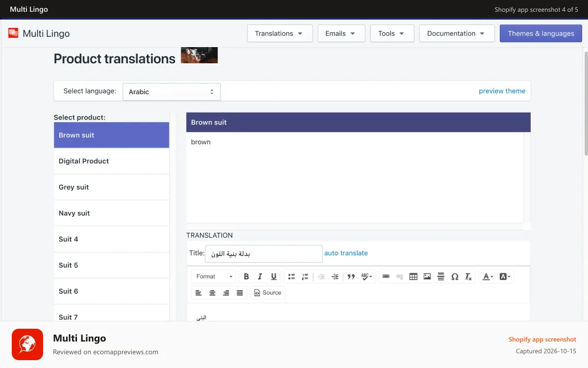Viewport: 588px width, 368px height.
Task: Insert a link in editor
Action: point(386,277)
